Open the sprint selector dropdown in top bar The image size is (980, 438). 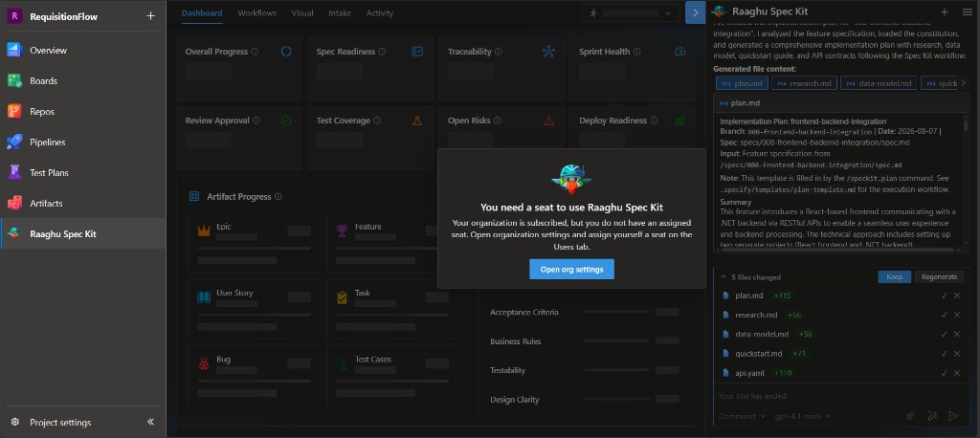point(631,12)
